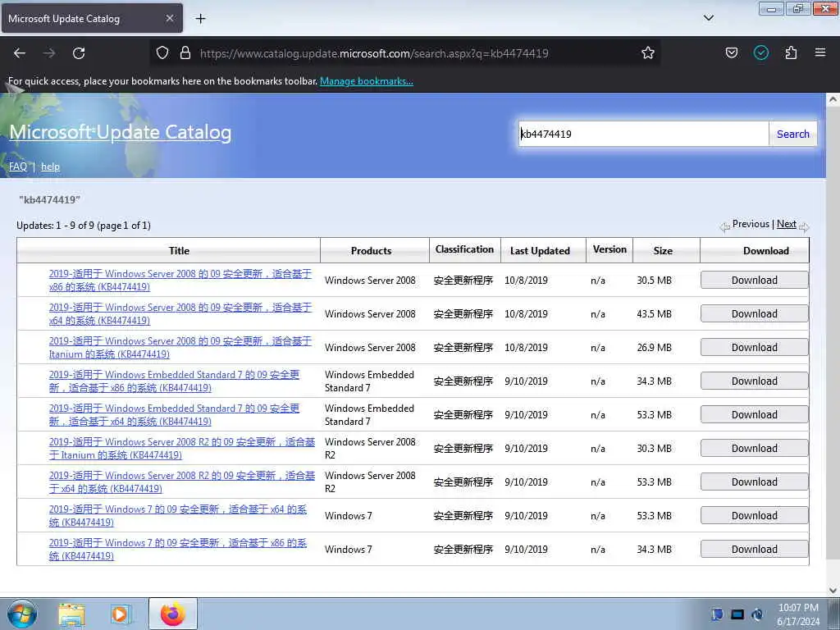
Task: Click page scrollbar up arrow
Action: pos(833,99)
